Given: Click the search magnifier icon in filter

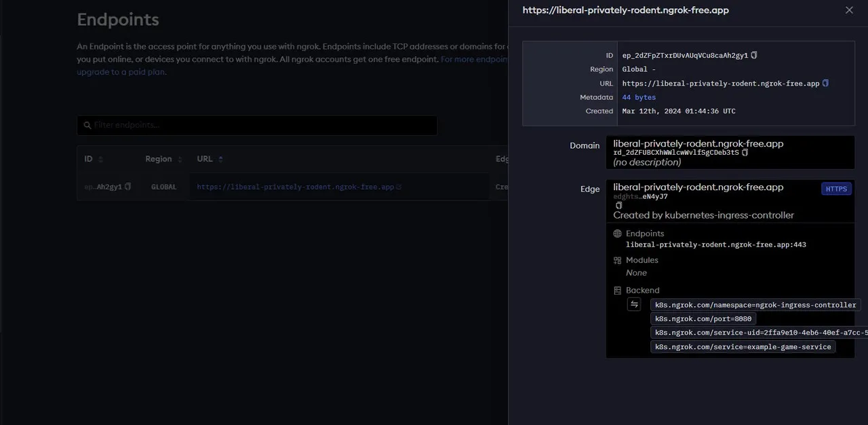Looking at the screenshot, I should [x=87, y=125].
